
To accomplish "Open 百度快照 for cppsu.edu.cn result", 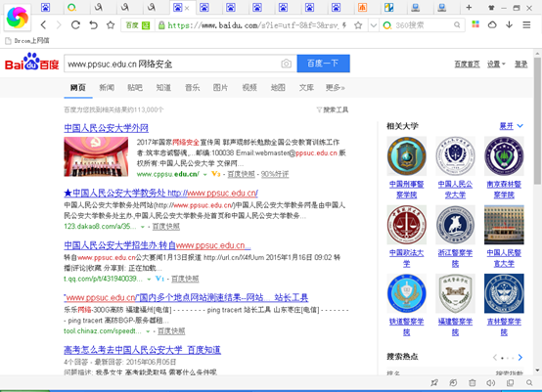I will point(241,174).
